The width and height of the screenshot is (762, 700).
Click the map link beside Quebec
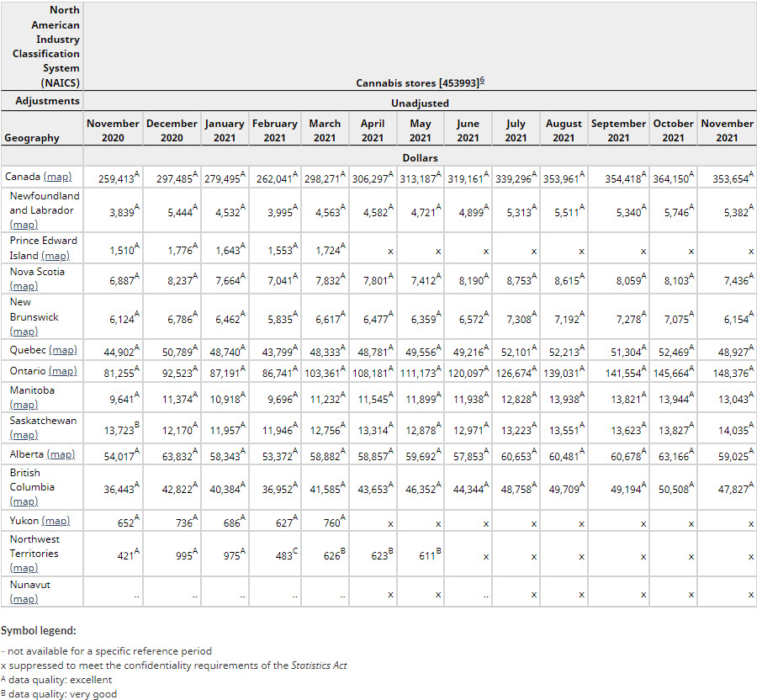(x=63, y=350)
